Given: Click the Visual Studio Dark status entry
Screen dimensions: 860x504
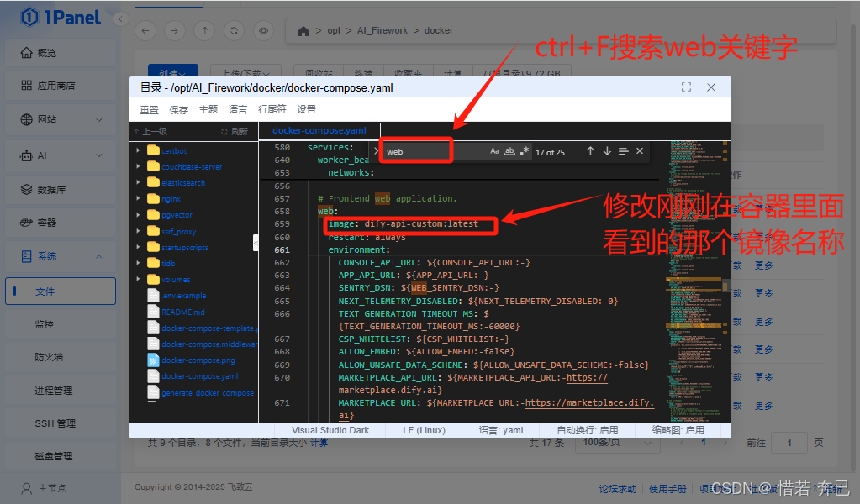Looking at the screenshot, I should coord(330,431).
